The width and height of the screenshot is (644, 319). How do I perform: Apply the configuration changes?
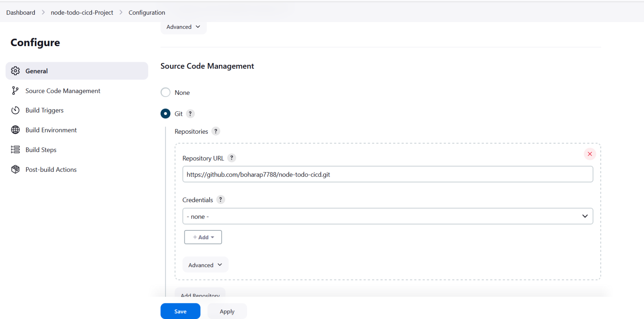pos(227,311)
